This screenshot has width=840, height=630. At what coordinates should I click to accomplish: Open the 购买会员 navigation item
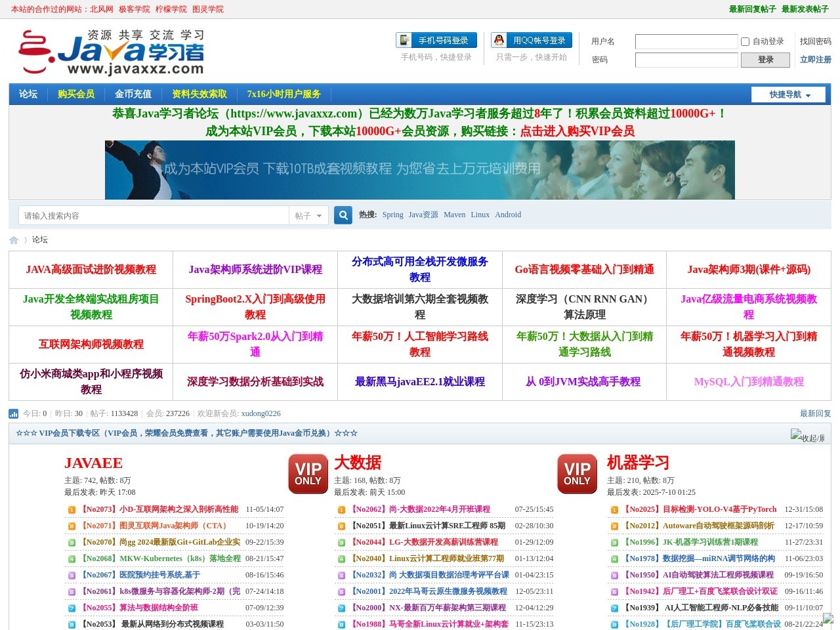[76, 94]
